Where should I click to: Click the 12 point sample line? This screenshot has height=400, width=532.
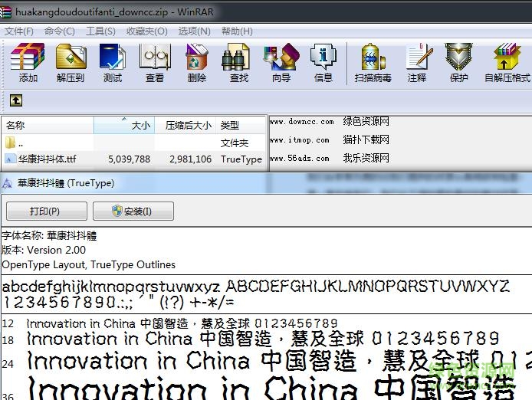tap(182, 323)
